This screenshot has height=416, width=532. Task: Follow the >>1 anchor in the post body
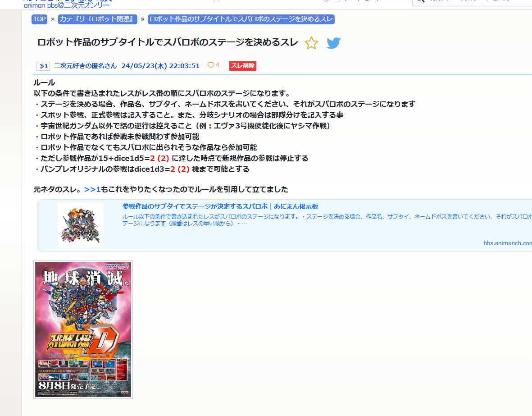click(x=92, y=189)
